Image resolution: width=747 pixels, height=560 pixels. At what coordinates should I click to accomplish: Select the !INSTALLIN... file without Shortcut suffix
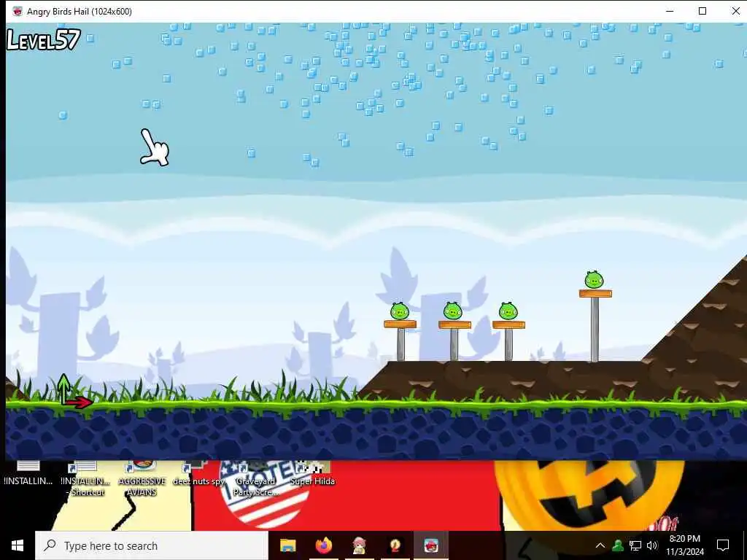click(x=28, y=475)
